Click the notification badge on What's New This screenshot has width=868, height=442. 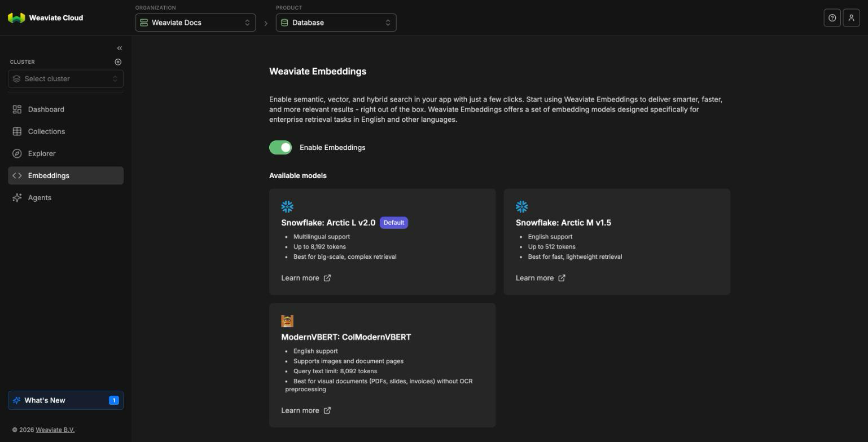pos(113,400)
